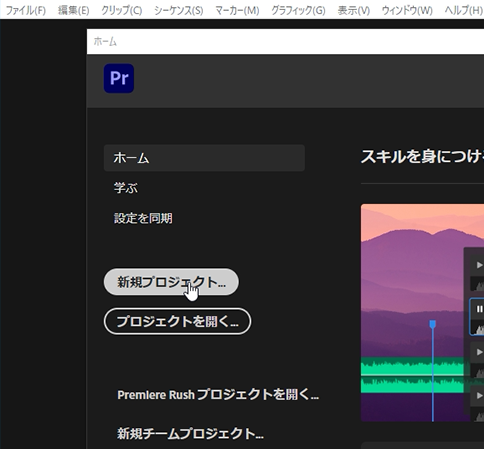Open the 編集(E) menu
The width and height of the screenshot is (484, 449).
point(73,10)
